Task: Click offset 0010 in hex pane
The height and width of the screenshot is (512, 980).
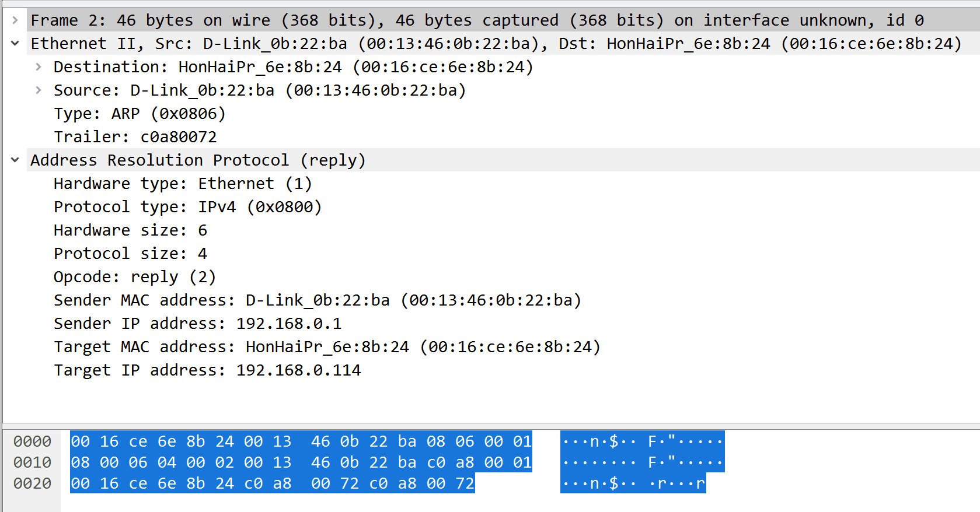Action: pyautogui.click(x=33, y=462)
